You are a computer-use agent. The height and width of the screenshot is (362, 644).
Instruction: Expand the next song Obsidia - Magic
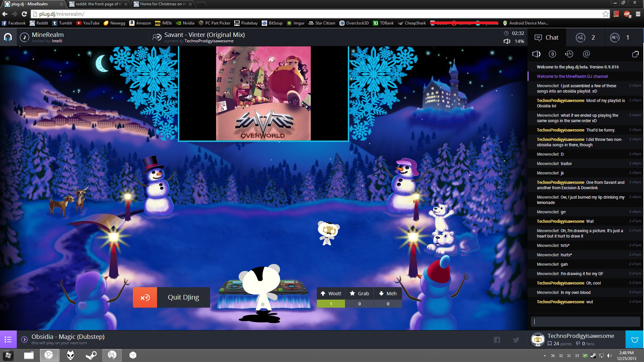click(x=24, y=340)
